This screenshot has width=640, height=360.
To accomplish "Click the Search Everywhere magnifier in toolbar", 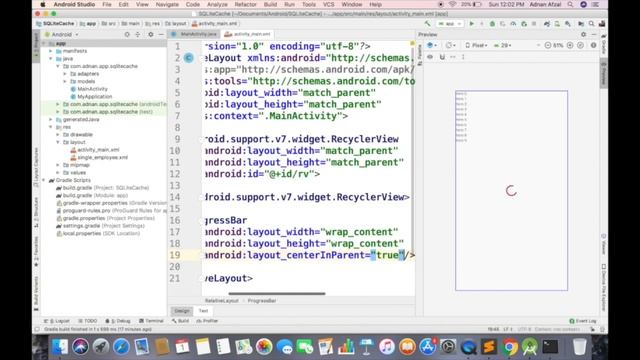I will (x=591, y=24).
